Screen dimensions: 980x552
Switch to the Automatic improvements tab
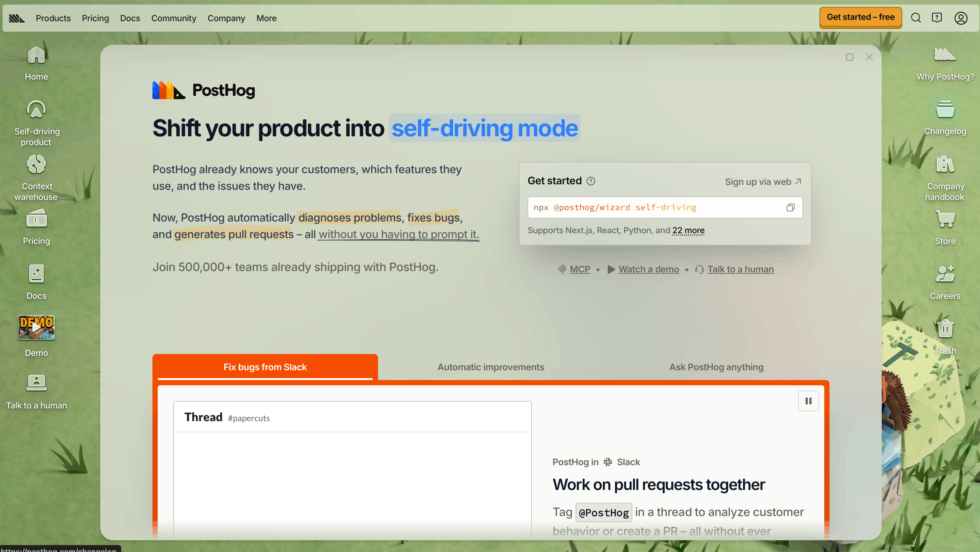(x=491, y=367)
